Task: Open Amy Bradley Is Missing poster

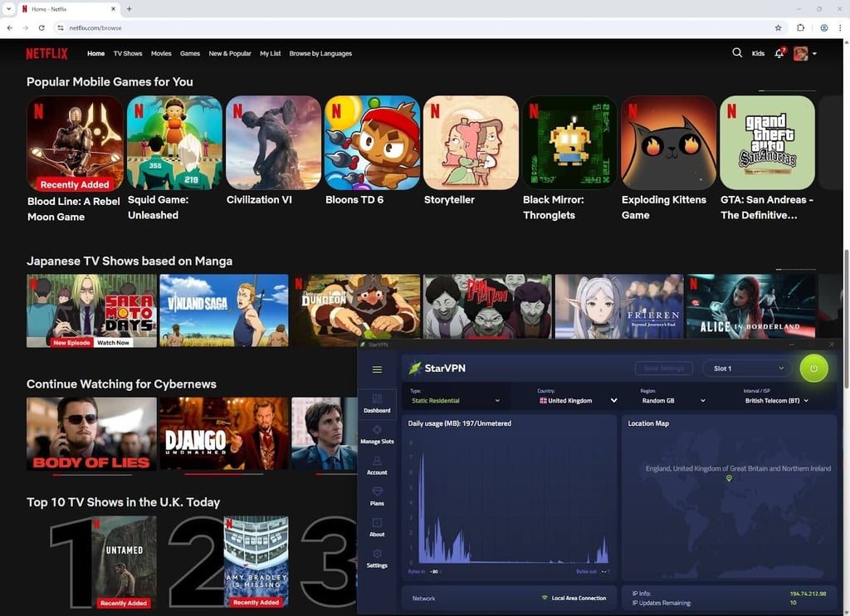Action: pyautogui.click(x=256, y=562)
